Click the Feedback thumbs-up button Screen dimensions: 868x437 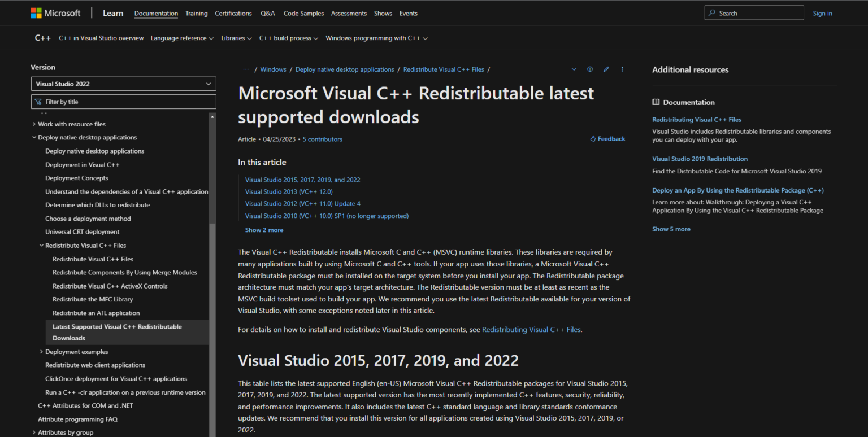607,139
